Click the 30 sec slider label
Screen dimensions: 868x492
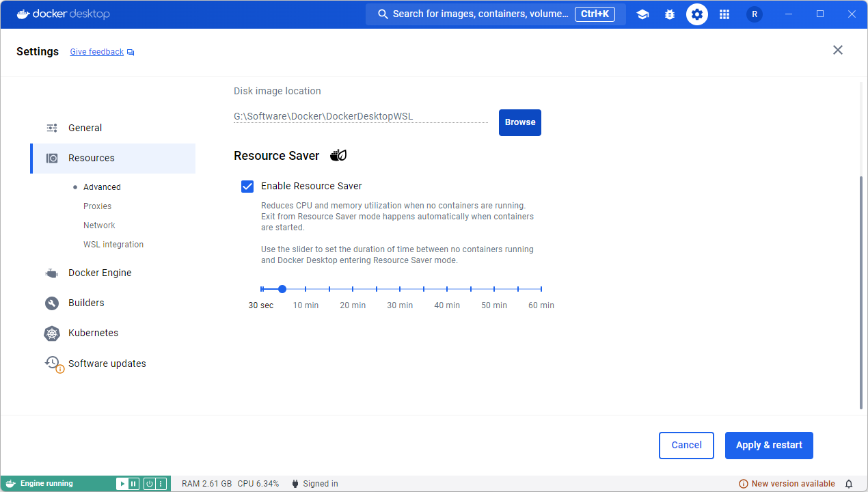261,305
